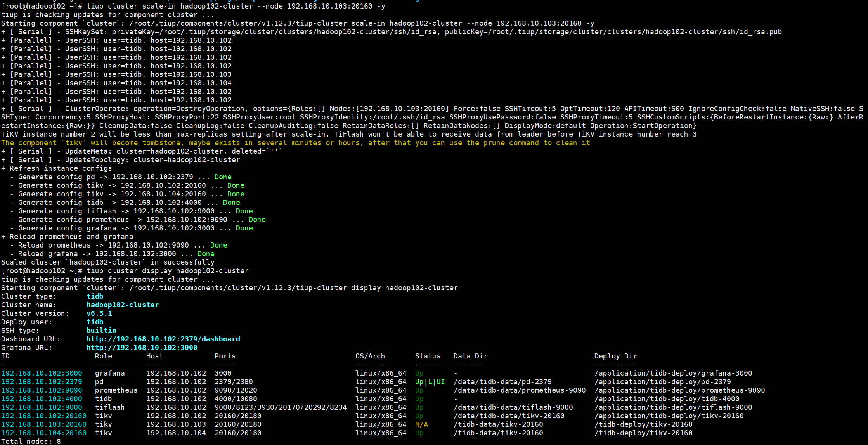Click Done after Reload prometheus
The image size is (868, 445).
218,245
